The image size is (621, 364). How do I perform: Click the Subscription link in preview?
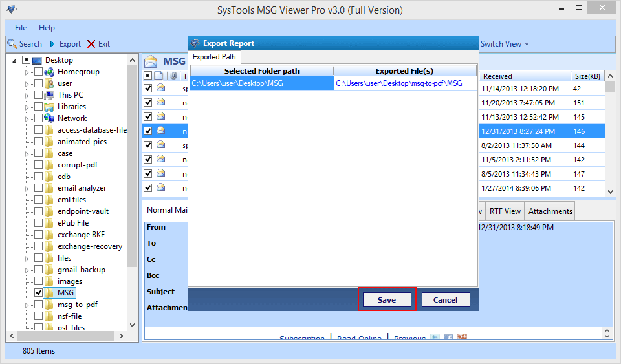302,337
